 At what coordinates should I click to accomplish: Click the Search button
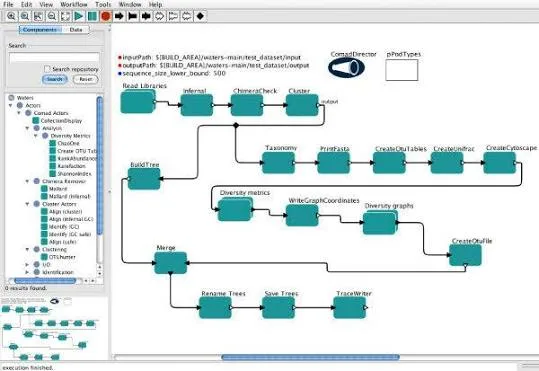(x=55, y=79)
